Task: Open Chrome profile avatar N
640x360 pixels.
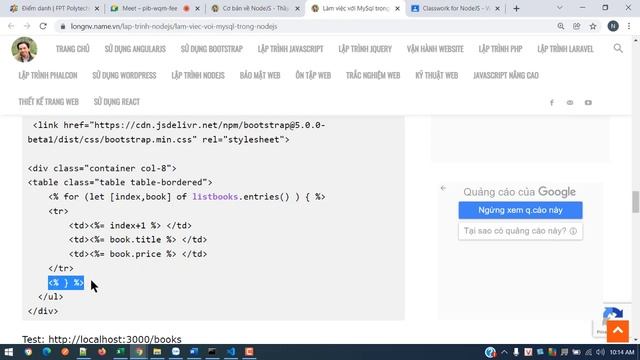Action: coord(613,26)
